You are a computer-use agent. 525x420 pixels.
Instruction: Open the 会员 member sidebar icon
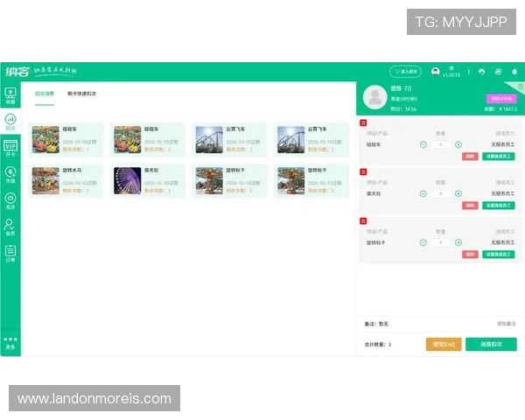[x=10, y=227]
